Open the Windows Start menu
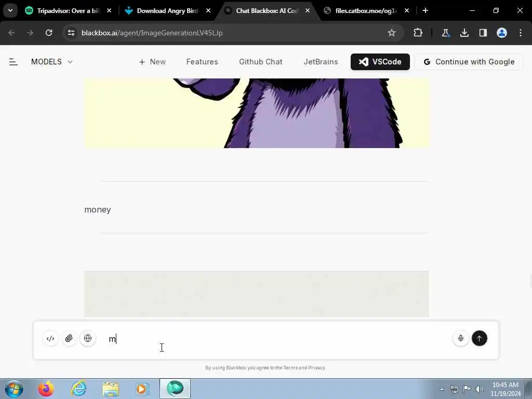The image size is (532, 399). [x=14, y=389]
